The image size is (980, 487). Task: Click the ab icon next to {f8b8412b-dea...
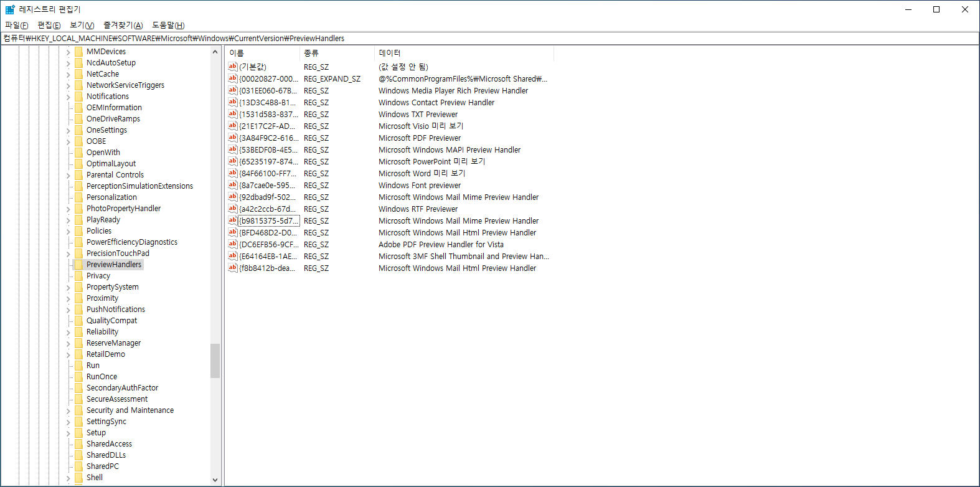pyautogui.click(x=233, y=268)
